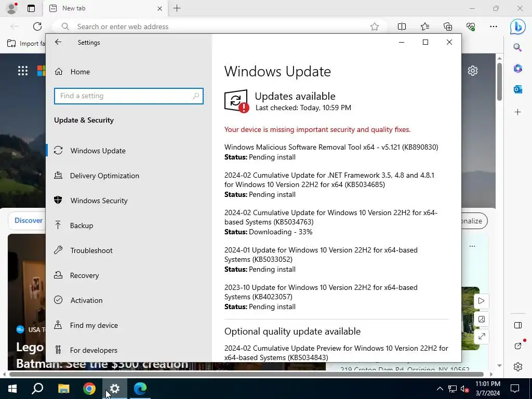
Task: Show hidden tray icons chevron
Action: click(x=440, y=389)
